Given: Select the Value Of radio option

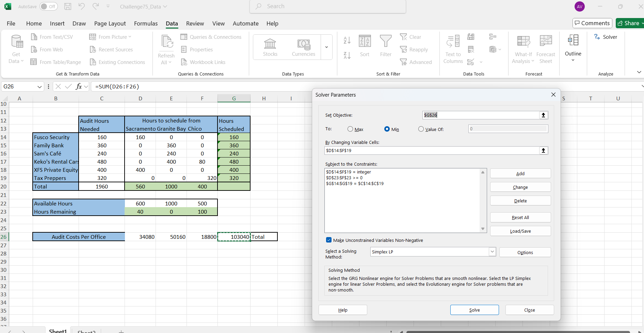Looking at the screenshot, I should pyautogui.click(x=421, y=129).
